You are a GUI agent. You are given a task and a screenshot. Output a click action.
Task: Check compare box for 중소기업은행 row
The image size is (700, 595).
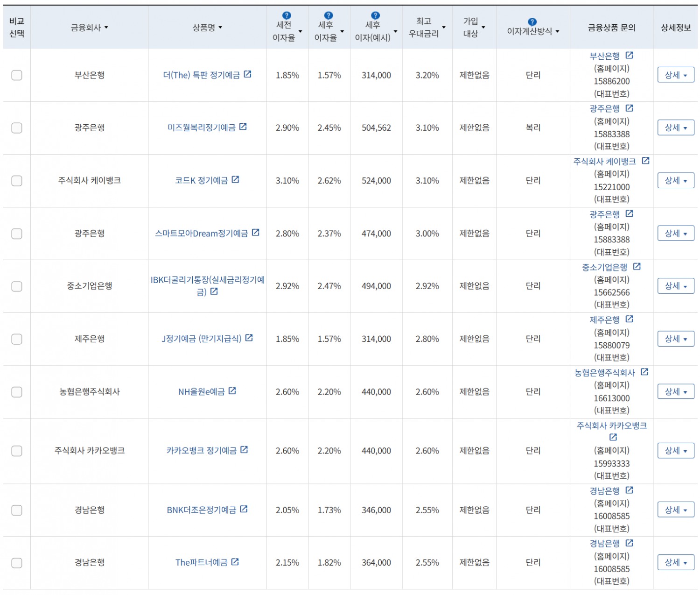17,286
